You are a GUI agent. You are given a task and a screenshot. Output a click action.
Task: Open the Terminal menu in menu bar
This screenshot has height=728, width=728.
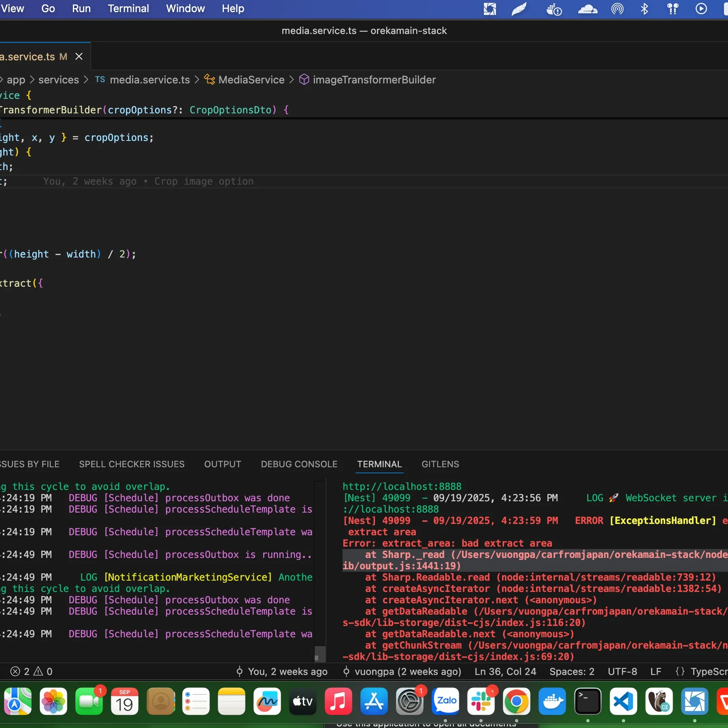(128, 9)
